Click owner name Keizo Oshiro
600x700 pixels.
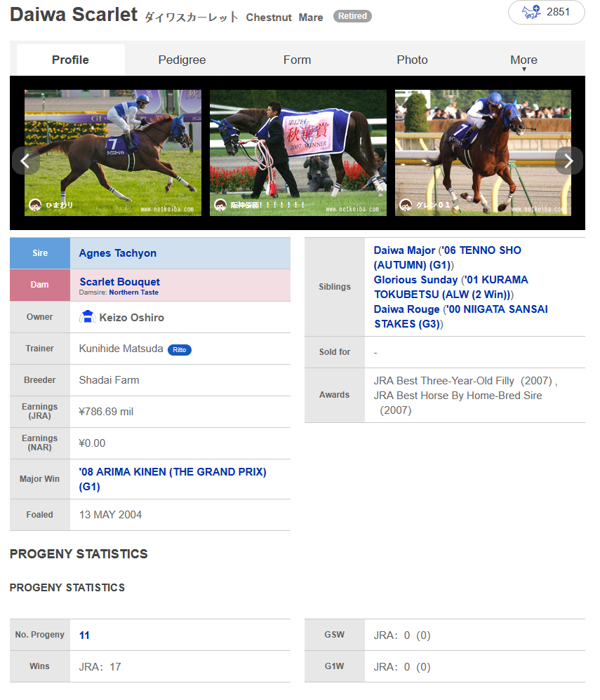click(x=131, y=318)
